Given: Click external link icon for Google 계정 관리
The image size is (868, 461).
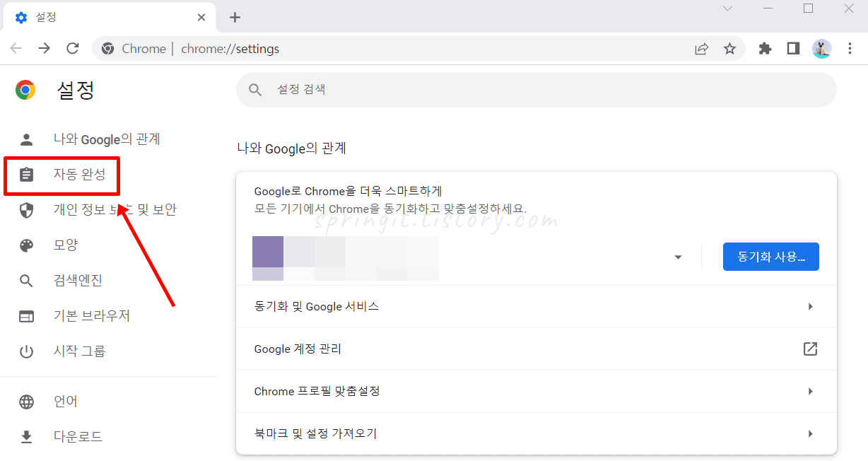Looking at the screenshot, I should [810, 349].
